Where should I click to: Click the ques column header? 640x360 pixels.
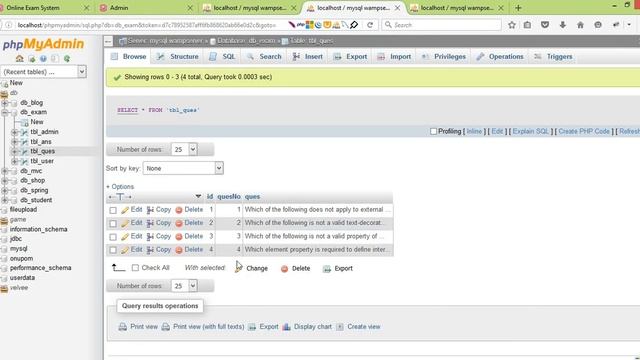pos(252,197)
